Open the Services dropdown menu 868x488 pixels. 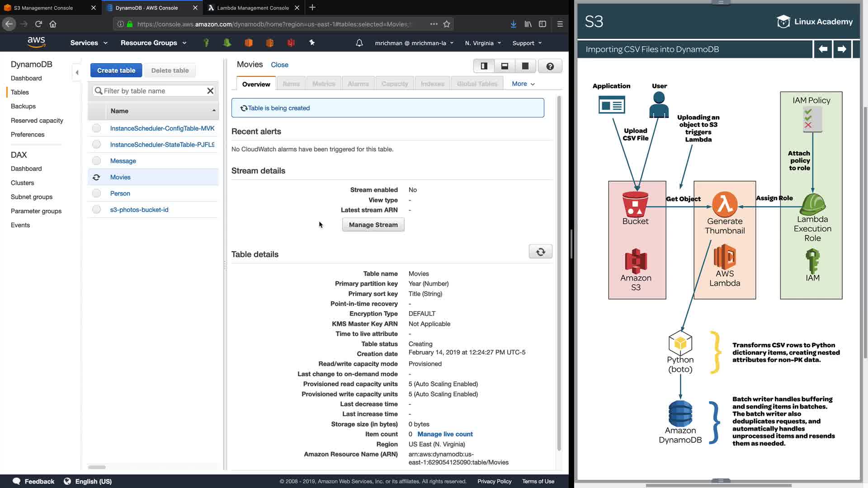click(x=89, y=43)
